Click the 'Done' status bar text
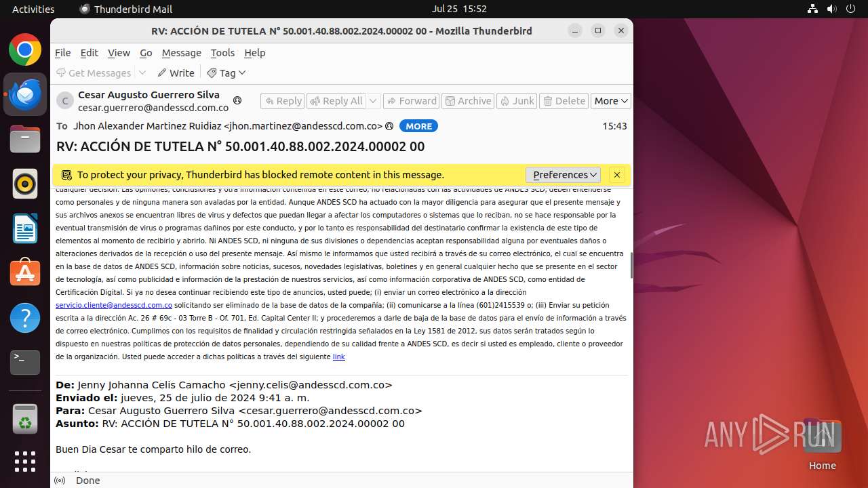868x488 pixels. tap(88, 481)
